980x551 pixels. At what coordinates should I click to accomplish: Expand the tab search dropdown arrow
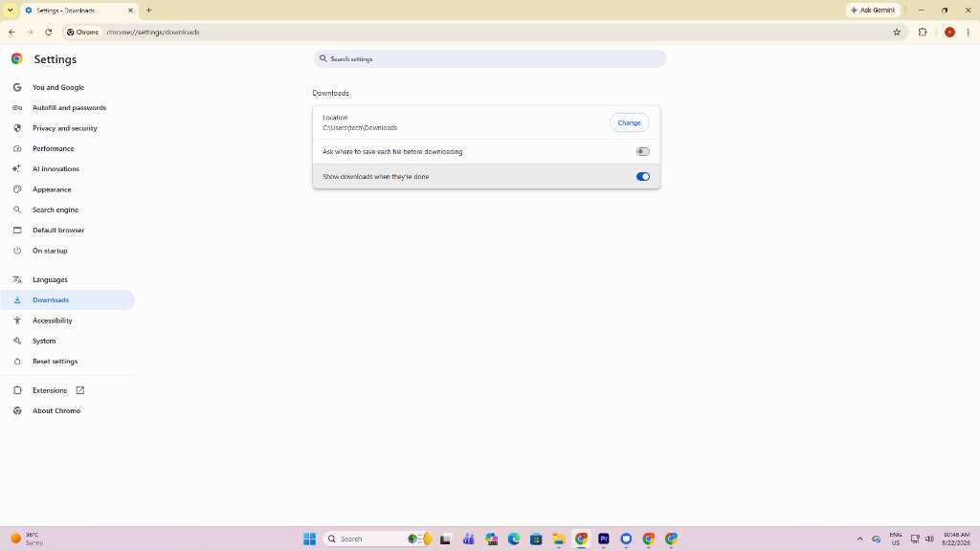[10, 10]
